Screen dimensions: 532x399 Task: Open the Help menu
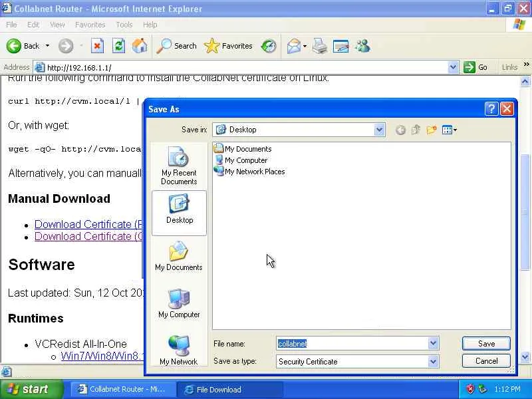click(150, 25)
